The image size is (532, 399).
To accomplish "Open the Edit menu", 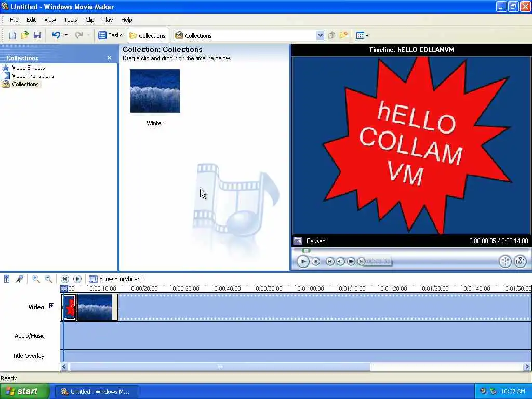I will [x=31, y=20].
